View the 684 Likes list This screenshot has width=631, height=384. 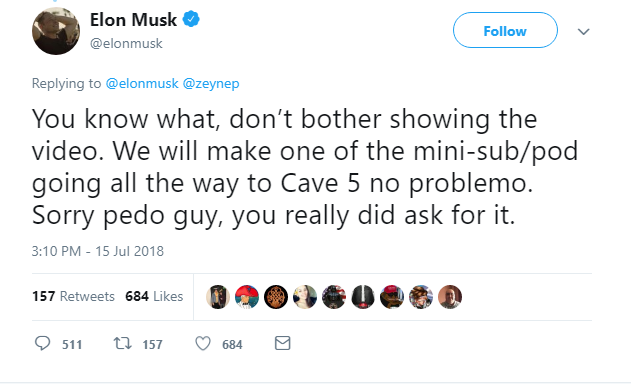[154, 296]
